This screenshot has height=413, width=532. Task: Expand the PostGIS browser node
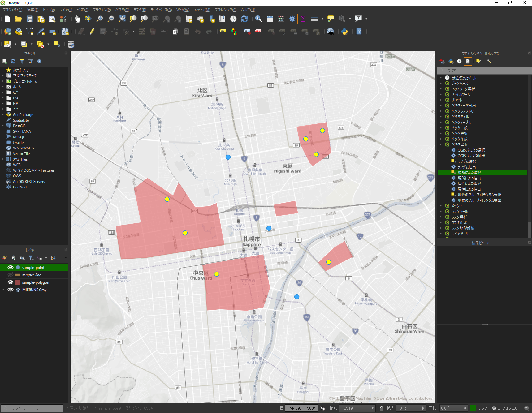[3, 126]
